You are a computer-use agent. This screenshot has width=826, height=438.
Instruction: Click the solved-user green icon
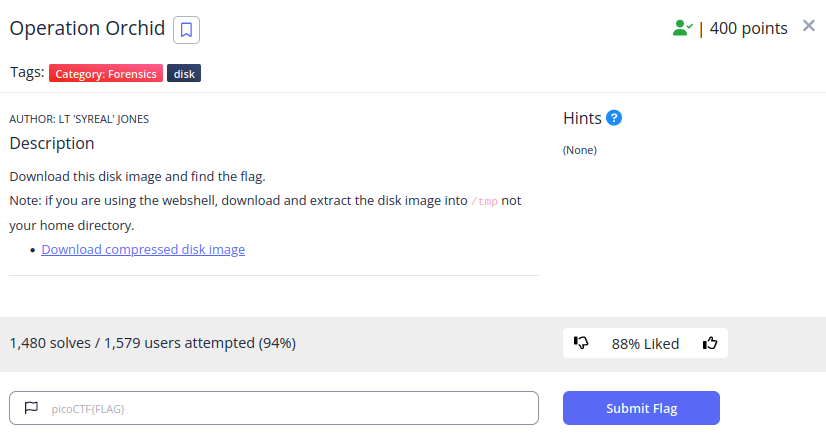682,28
